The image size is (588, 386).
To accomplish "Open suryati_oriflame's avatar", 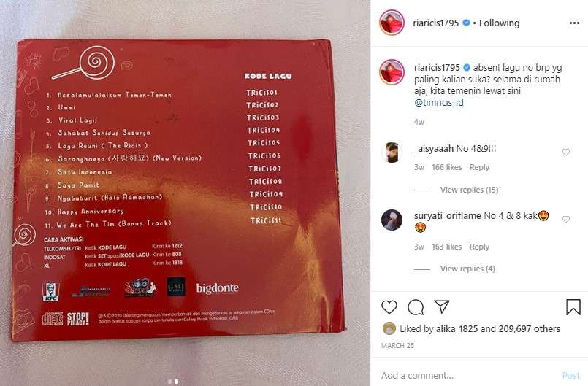I will [x=392, y=220].
